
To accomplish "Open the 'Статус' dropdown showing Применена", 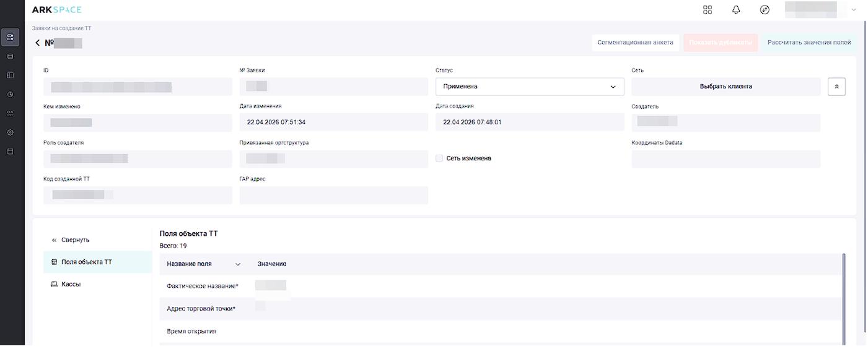I will (x=530, y=87).
